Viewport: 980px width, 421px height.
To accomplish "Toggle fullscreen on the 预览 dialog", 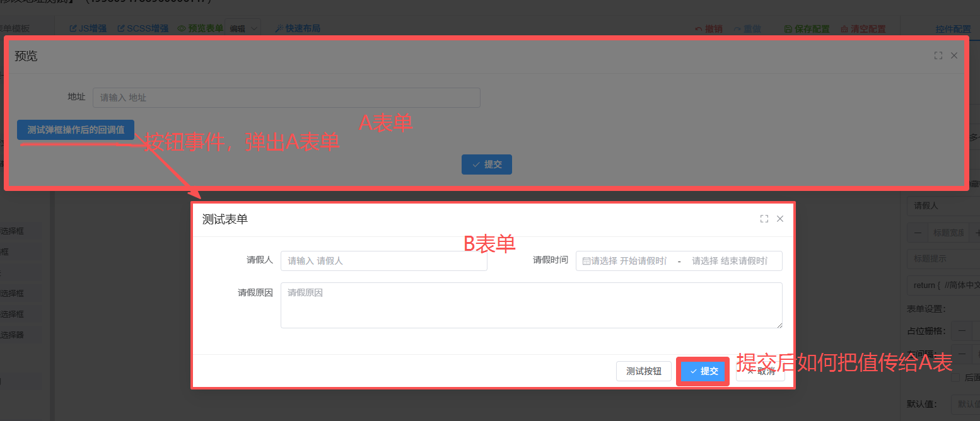I will coord(938,55).
